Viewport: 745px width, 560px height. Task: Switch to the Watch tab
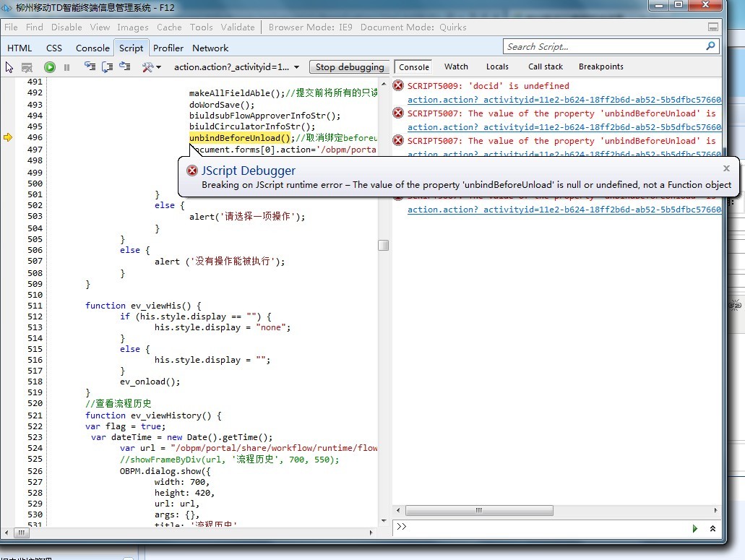[x=456, y=66]
